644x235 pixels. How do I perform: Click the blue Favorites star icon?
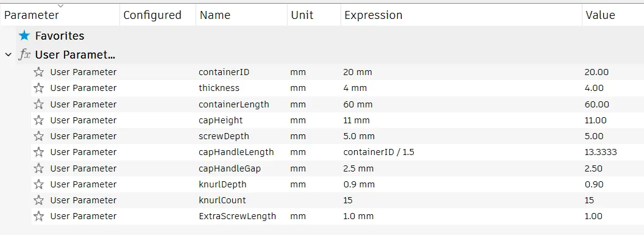pos(24,36)
